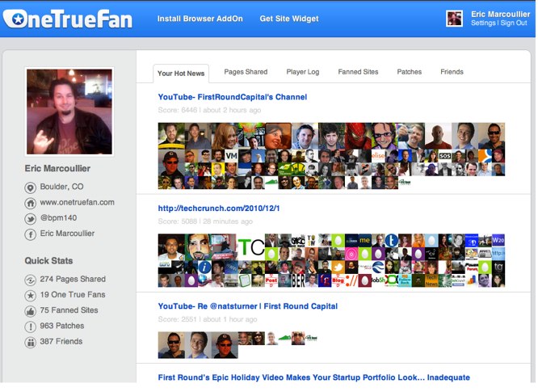Image resolution: width=538 pixels, height=392 pixels.
Task: Click the www.onetruefan.com website link
Action: tap(78, 203)
